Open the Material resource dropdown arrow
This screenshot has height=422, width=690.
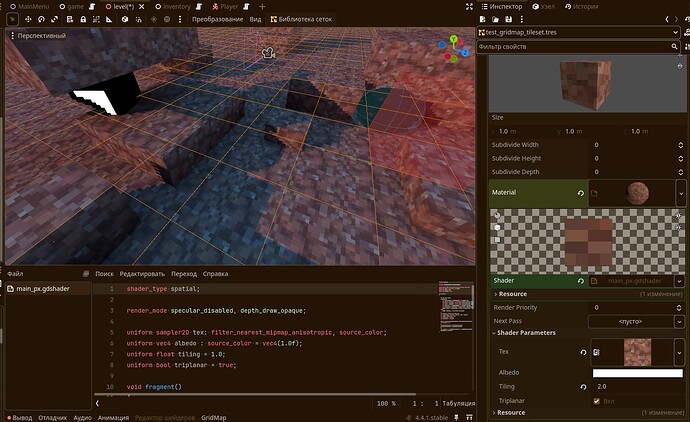point(681,193)
